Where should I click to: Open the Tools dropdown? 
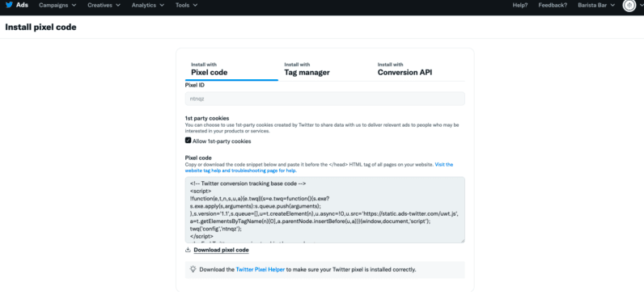[186, 6]
